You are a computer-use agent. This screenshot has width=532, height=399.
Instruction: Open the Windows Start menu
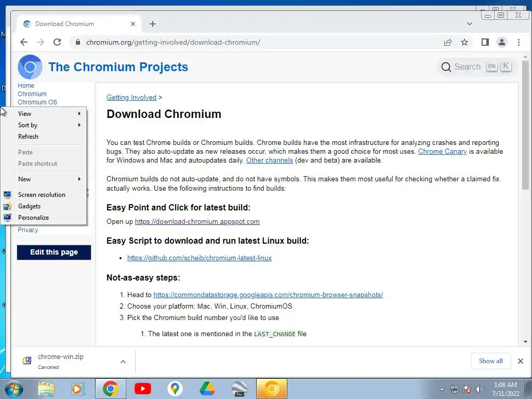coord(14,389)
